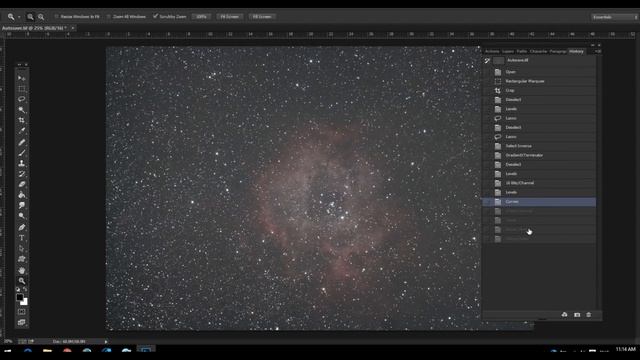Uncheck Scrubby Zoom checkbox
Screen dimensions: 640x360
[x=155, y=16]
